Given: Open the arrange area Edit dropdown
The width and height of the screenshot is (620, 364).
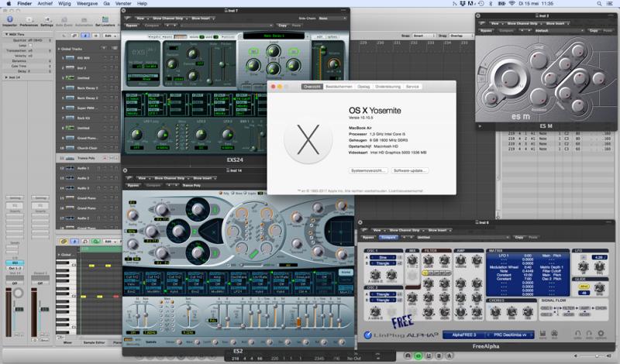Looking at the screenshot, I should [109, 36].
